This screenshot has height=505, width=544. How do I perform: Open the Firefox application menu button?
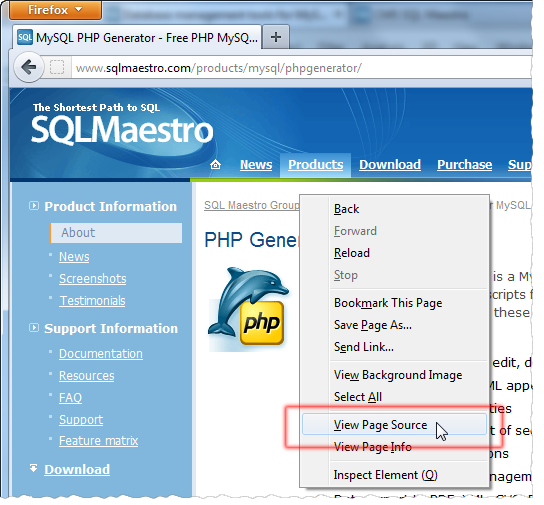click(56, 10)
